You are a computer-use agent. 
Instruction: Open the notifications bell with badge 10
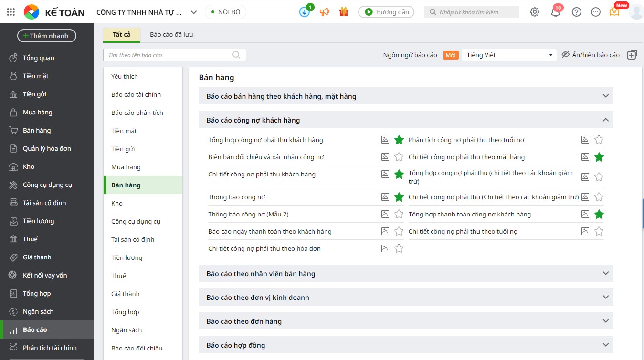(x=556, y=12)
